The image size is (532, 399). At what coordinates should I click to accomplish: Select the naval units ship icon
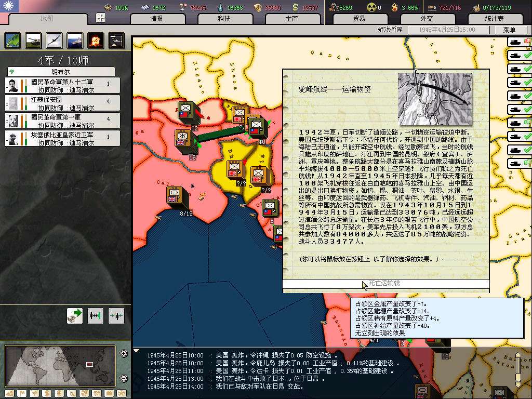[75, 40]
